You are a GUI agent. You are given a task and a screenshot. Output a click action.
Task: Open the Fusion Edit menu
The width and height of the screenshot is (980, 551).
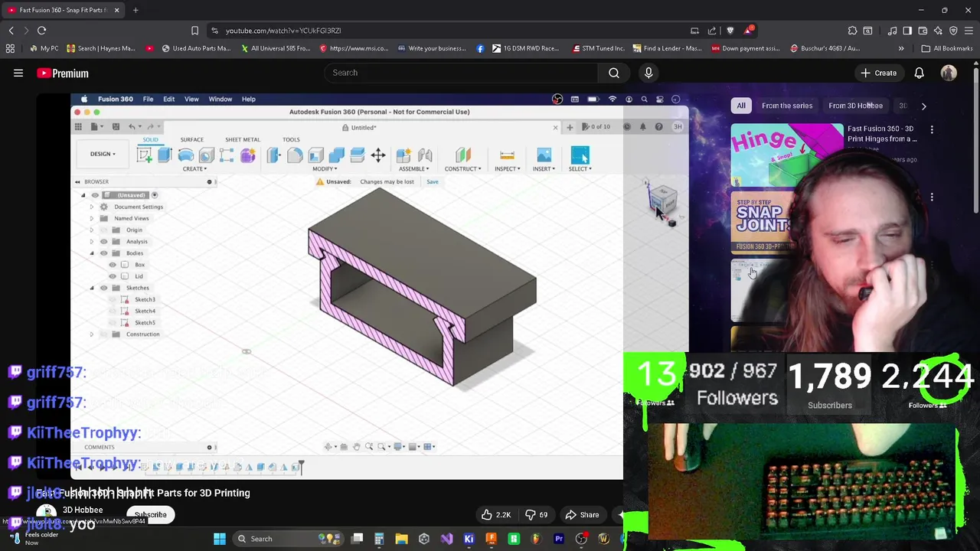(168, 99)
